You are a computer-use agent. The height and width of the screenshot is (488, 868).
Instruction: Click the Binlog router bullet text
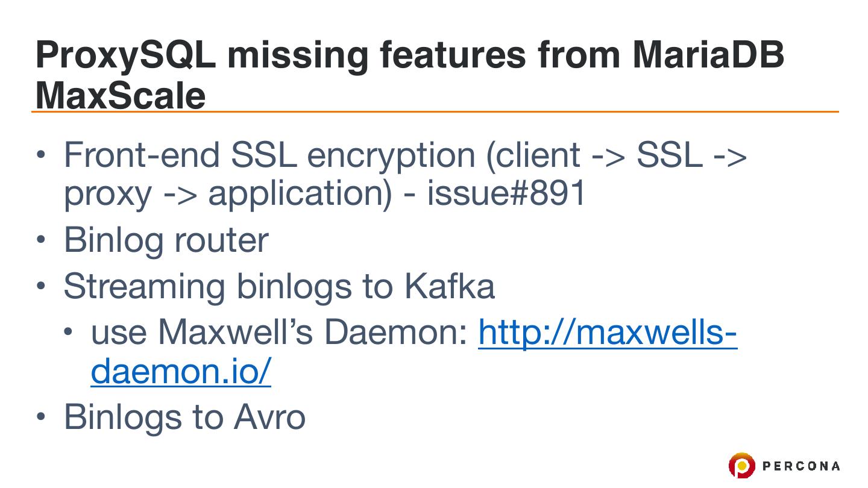[x=166, y=240]
